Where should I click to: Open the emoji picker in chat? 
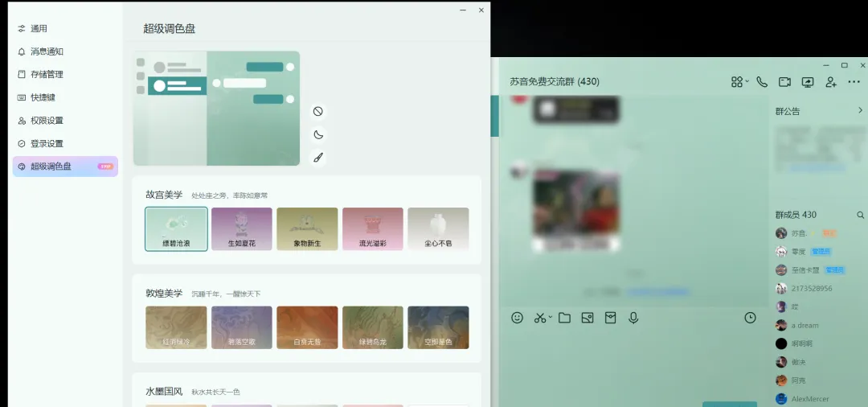tap(518, 318)
